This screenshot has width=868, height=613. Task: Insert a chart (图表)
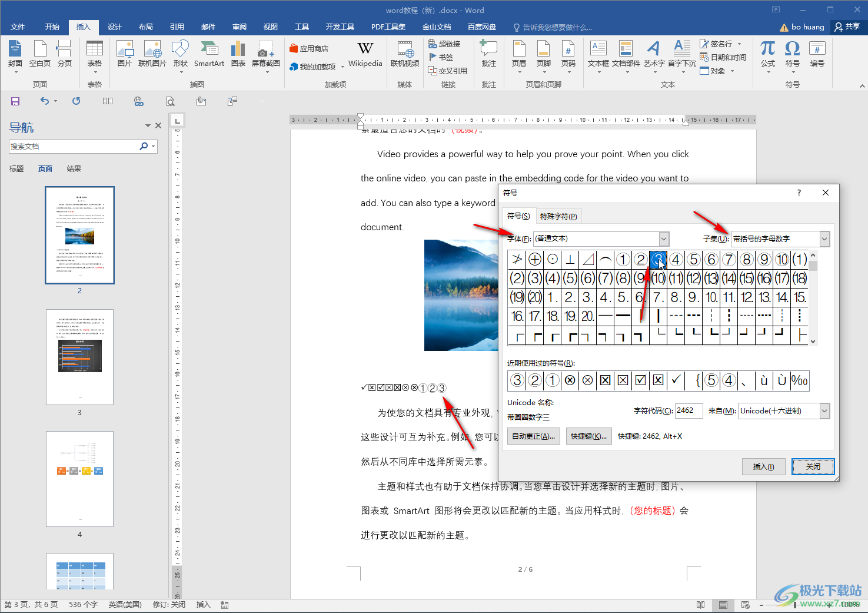[x=238, y=54]
